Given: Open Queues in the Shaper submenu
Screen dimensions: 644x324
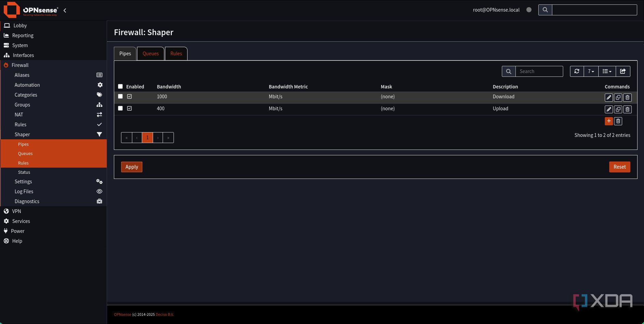Looking at the screenshot, I should click(x=54, y=154).
